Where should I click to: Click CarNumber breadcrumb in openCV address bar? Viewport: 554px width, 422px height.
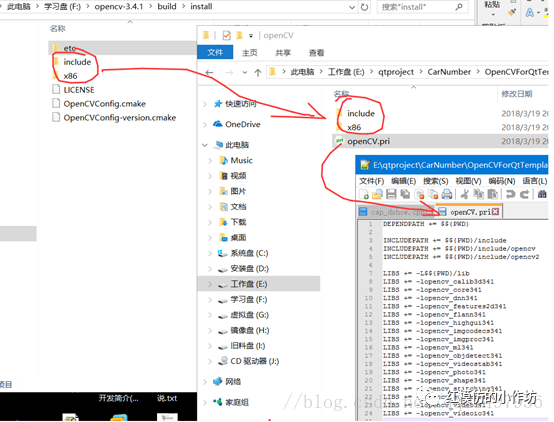pyautogui.click(x=449, y=72)
